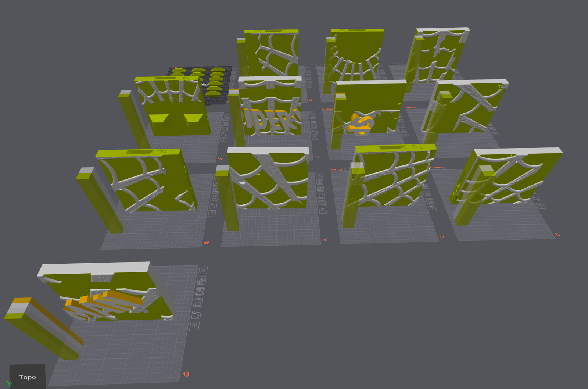Select plate number 12 label

557,234
